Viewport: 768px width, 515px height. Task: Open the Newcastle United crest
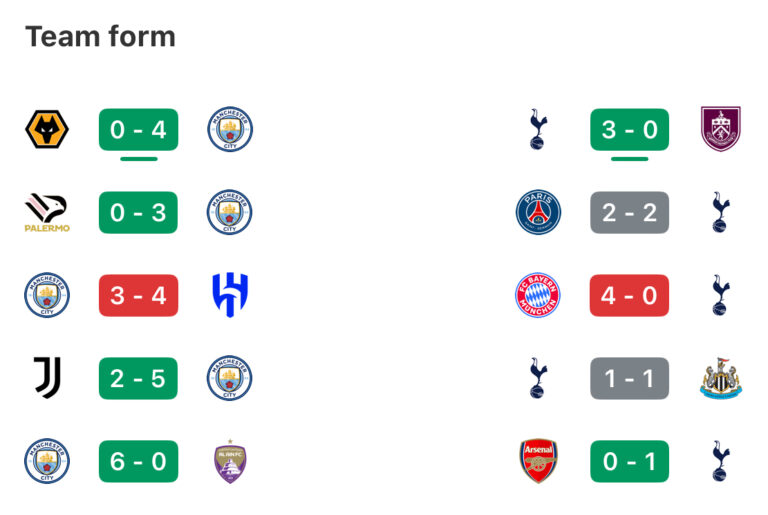click(x=721, y=379)
